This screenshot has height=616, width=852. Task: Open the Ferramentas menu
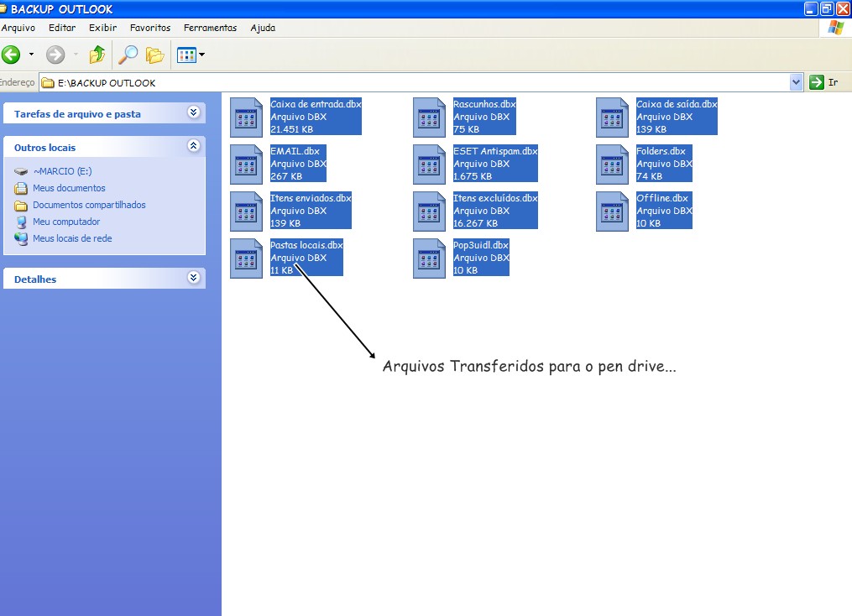[x=211, y=28]
